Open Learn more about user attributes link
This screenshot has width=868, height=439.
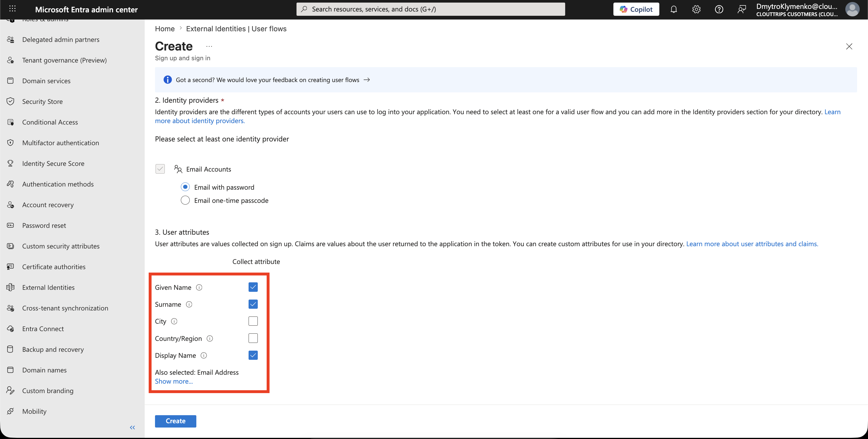point(752,244)
